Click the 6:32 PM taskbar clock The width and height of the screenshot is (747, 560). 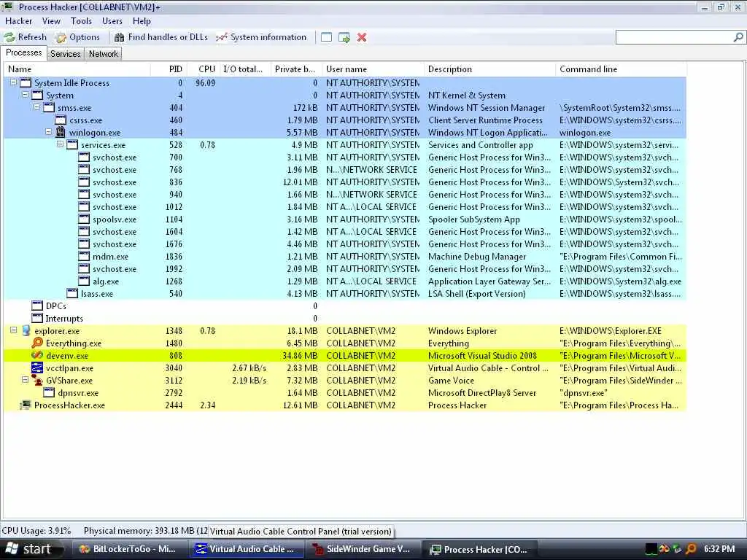coord(719,549)
